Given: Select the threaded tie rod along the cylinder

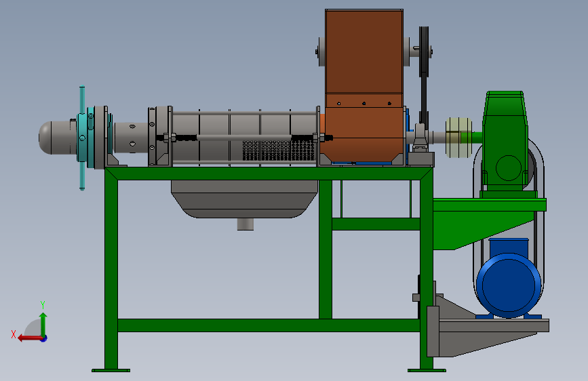Looking at the screenshot, I should 246,138.
